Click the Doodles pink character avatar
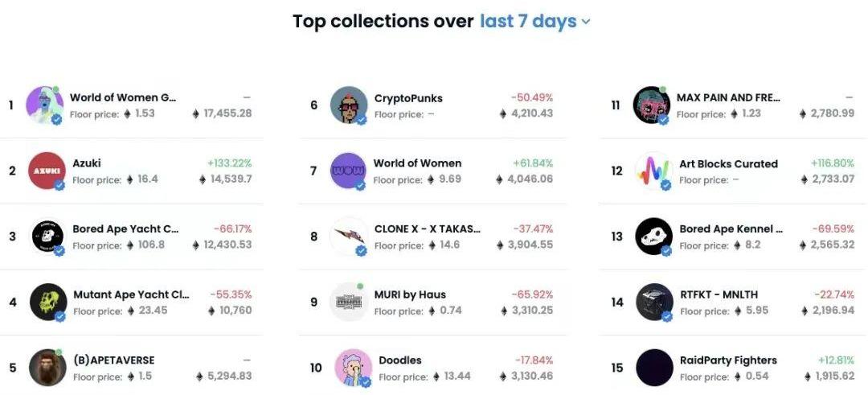 point(353,368)
